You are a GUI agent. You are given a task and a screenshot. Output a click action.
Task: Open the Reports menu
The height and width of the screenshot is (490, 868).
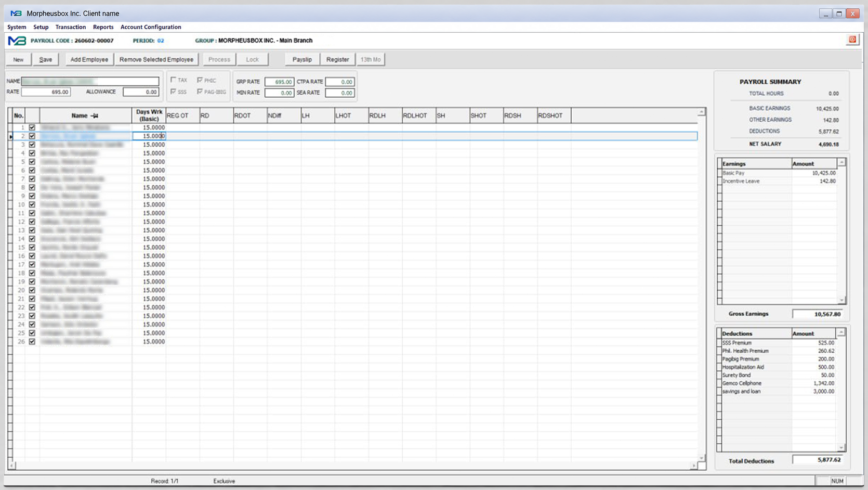(103, 27)
